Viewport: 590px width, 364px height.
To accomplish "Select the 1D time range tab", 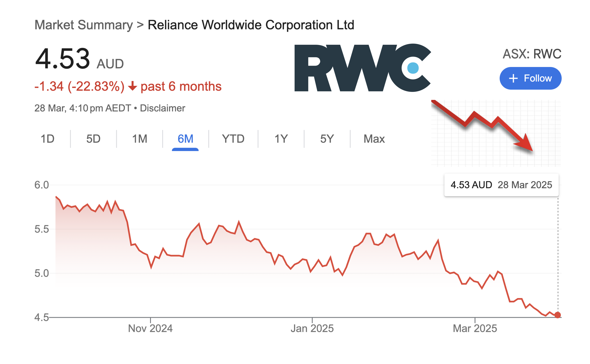I will 47,139.
